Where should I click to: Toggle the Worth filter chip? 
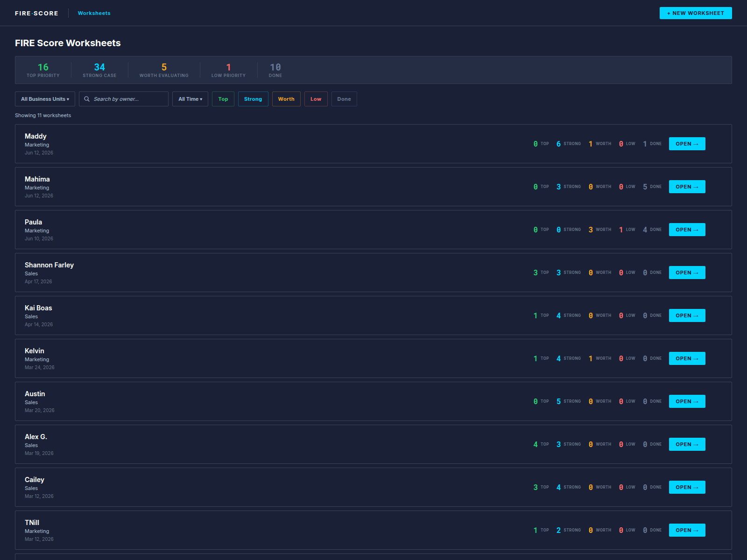click(x=286, y=99)
